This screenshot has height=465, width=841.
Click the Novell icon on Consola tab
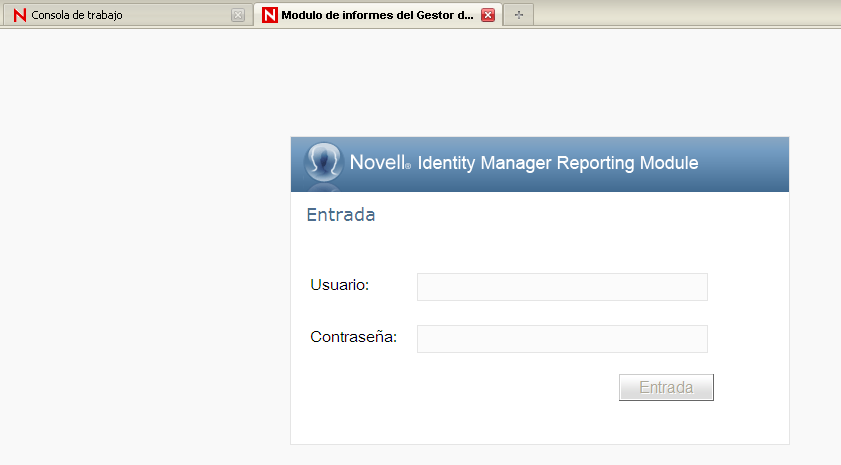click(x=20, y=15)
